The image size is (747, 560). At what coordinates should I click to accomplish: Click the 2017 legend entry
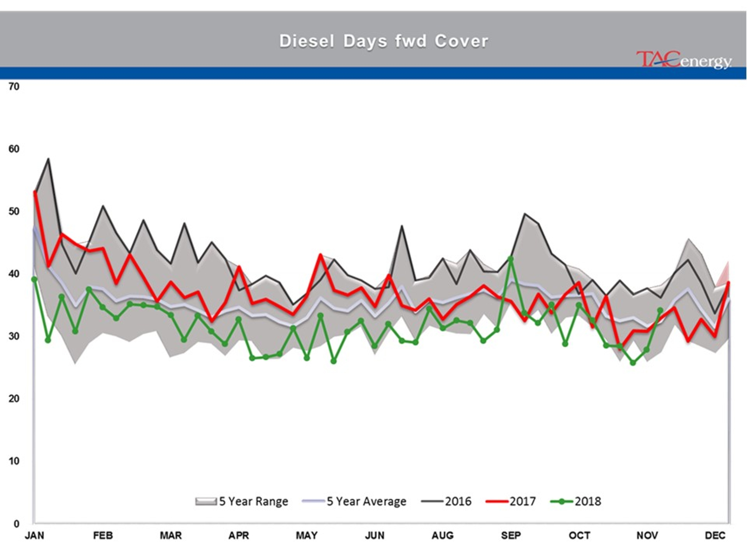511,501
